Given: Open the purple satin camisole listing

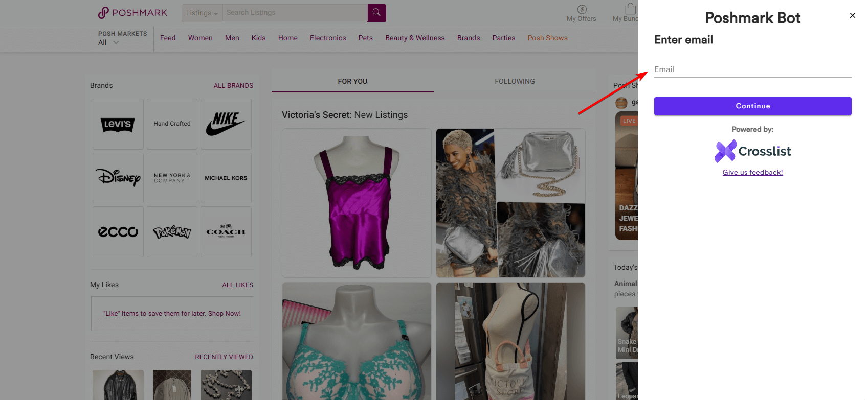Looking at the screenshot, I should (x=357, y=203).
